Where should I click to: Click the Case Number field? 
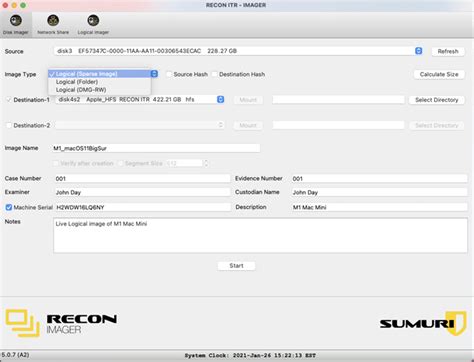click(x=142, y=179)
